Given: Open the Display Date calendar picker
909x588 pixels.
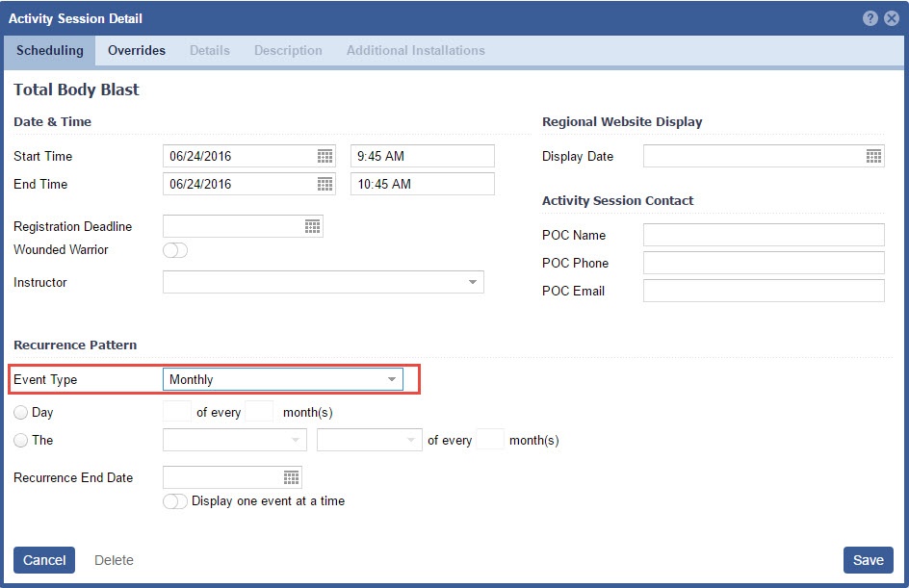Looking at the screenshot, I should [x=873, y=156].
